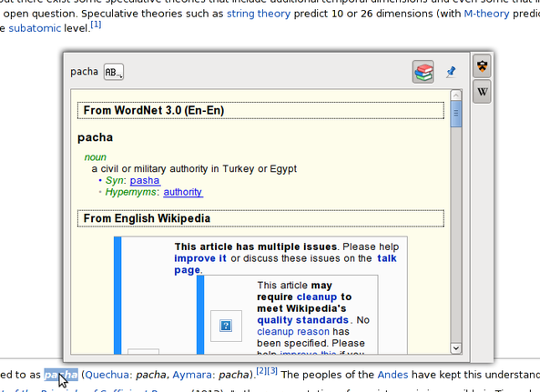Open the quality standards link

[x=302, y=320]
